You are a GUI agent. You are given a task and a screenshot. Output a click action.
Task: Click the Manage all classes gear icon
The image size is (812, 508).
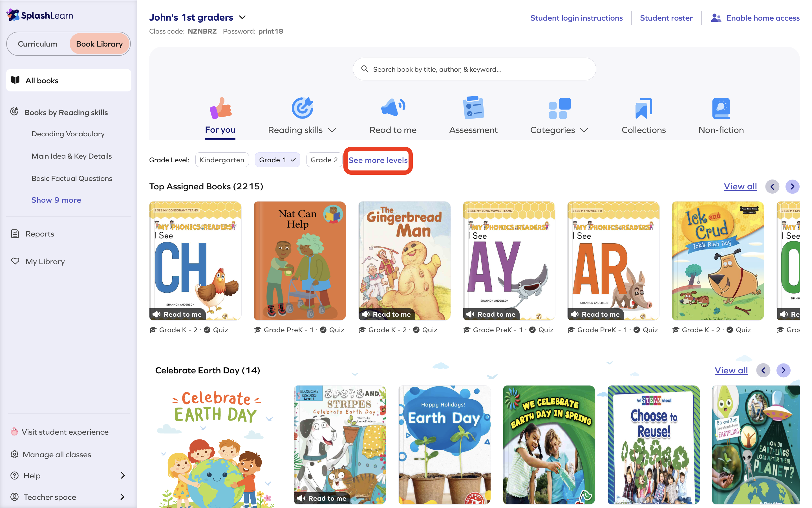pos(14,454)
